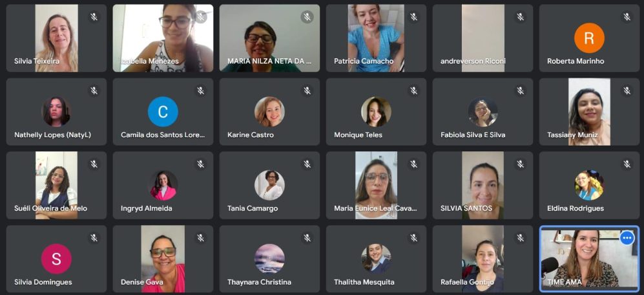The height and width of the screenshot is (295, 644).
Task: Click the SILVIA SANTOS name label
Action: [466, 208]
